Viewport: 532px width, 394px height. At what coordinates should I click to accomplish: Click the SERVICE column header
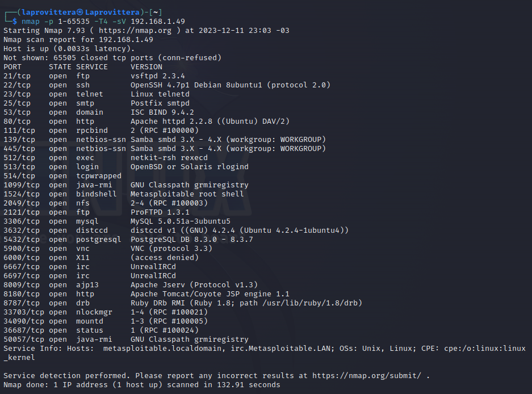92,67
